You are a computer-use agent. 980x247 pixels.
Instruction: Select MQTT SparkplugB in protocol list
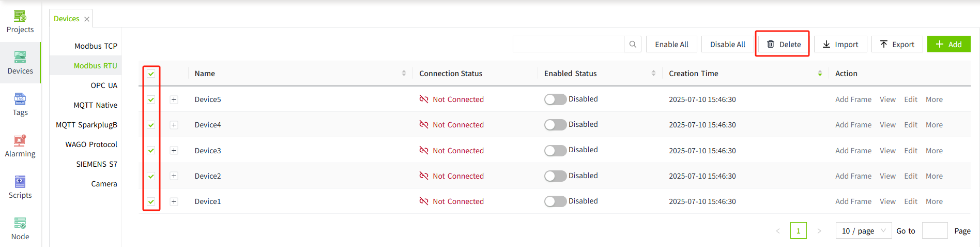coord(86,125)
